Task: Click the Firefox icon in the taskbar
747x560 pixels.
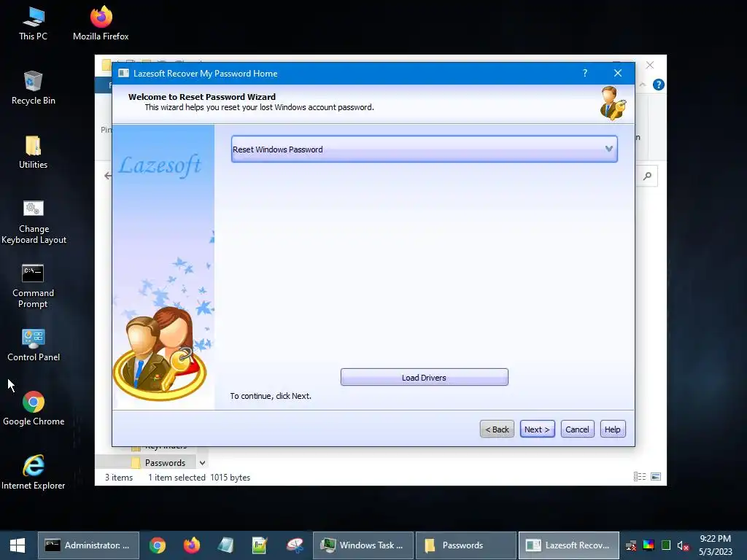Action: [192, 545]
